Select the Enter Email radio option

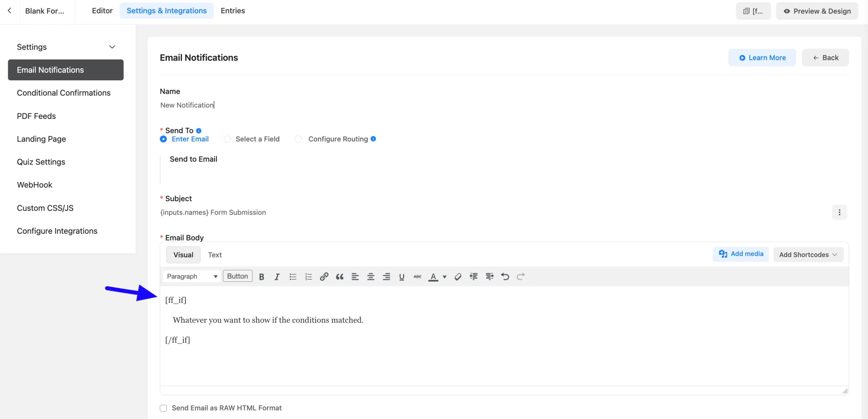(x=163, y=139)
